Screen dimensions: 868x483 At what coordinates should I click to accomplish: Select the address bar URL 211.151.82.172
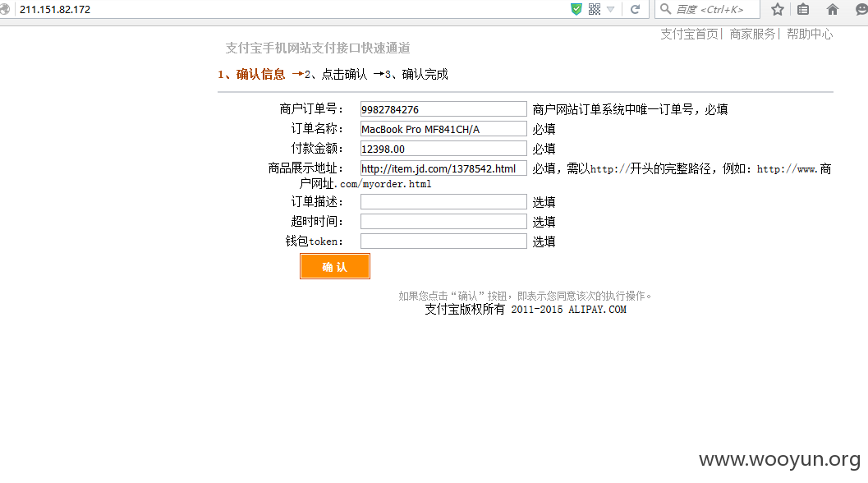pyautogui.click(x=55, y=9)
